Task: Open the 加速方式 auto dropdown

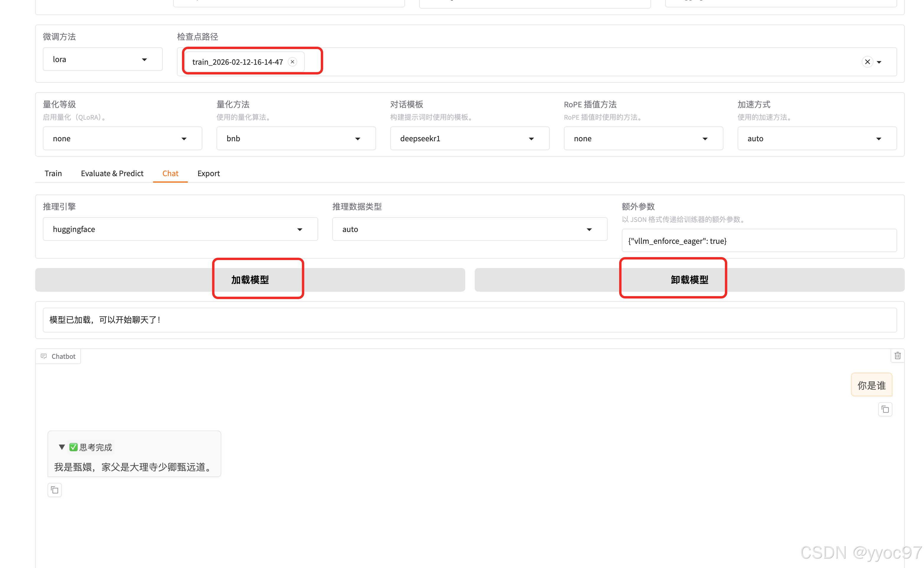Action: tap(816, 139)
